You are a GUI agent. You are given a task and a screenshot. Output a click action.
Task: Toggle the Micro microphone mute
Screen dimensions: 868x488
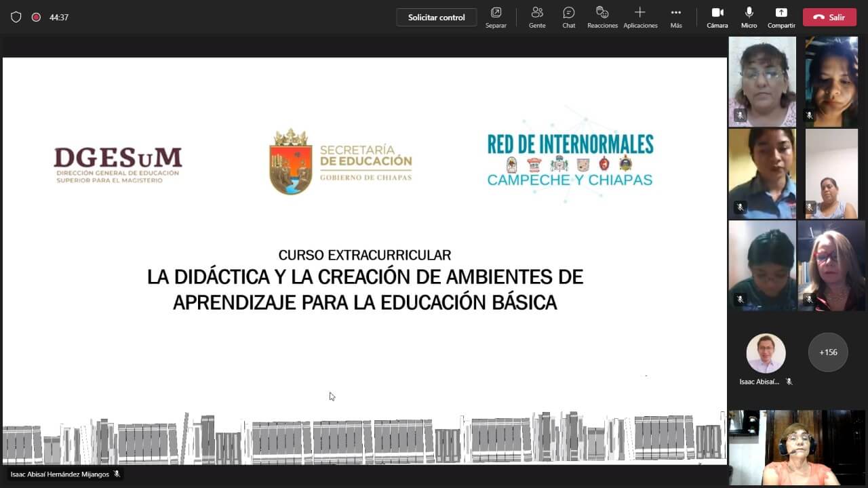749,17
